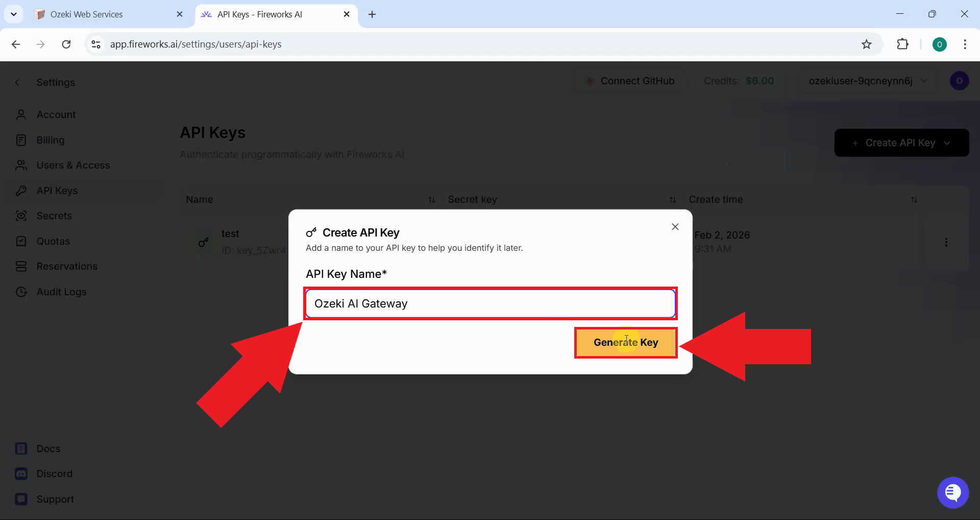Image resolution: width=980 pixels, height=520 pixels.
Task: Click the Generate Key button
Action: [x=625, y=342]
